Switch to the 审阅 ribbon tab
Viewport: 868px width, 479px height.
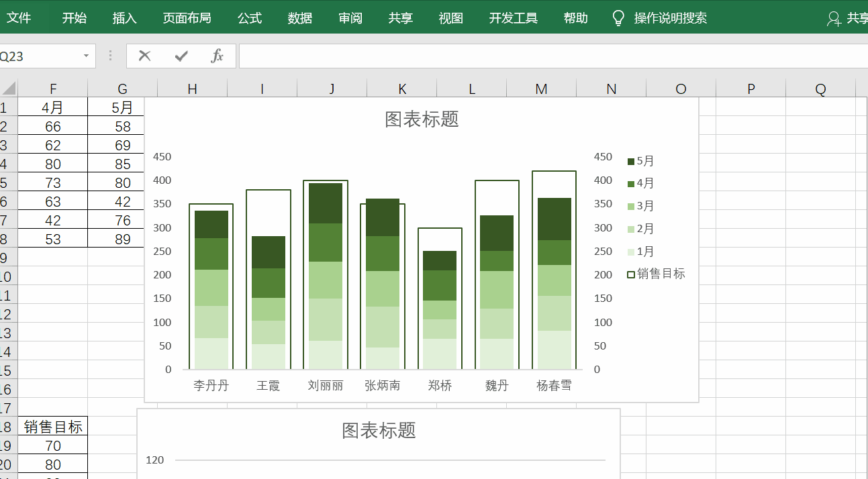pyautogui.click(x=350, y=18)
